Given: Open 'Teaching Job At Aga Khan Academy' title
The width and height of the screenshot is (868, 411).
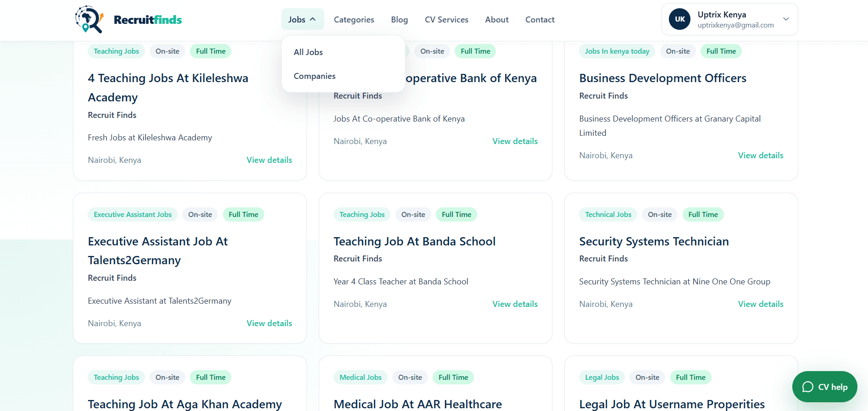Looking at the screenshot, I should 185,404.
